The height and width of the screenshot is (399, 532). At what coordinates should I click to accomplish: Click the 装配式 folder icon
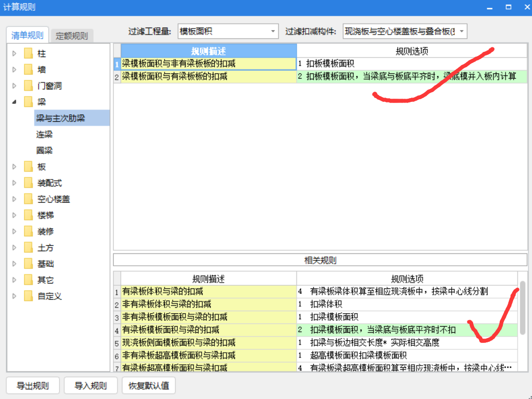(29, 183)
